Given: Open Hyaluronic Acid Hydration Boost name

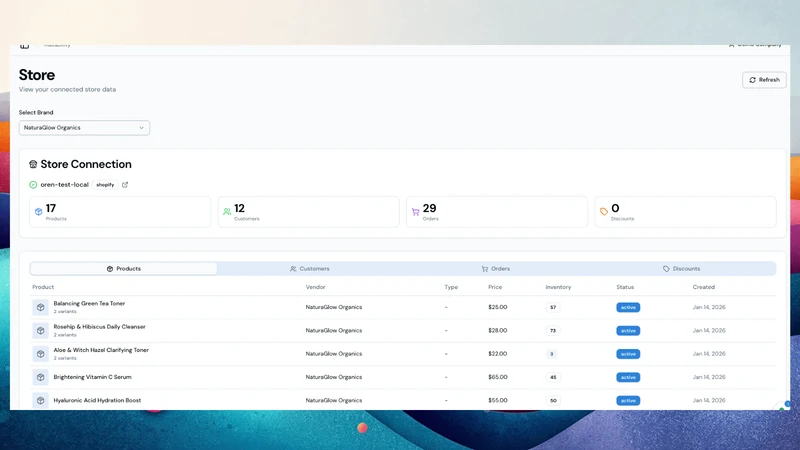Looking at the screenshot, I should coord(97,401).
